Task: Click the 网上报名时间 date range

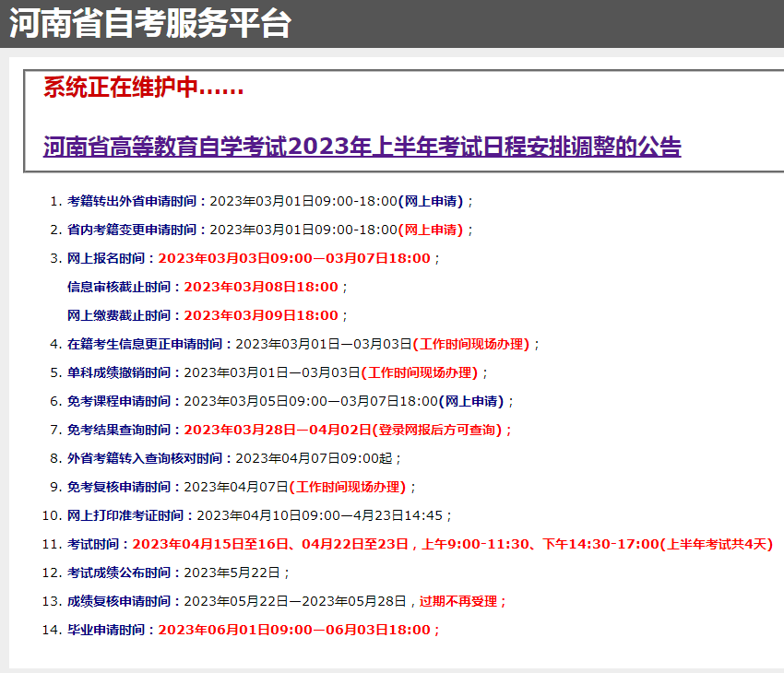Action: tap(293, 258)
